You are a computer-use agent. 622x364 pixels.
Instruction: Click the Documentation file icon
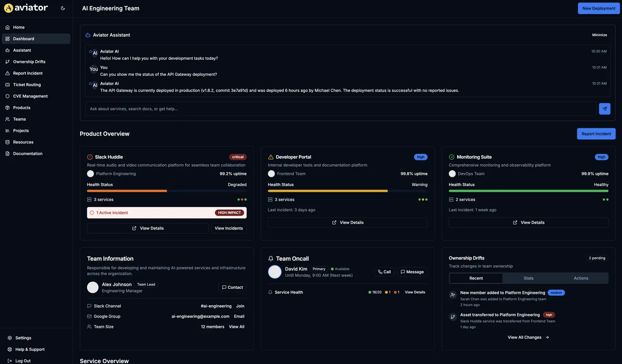point(7,154)
